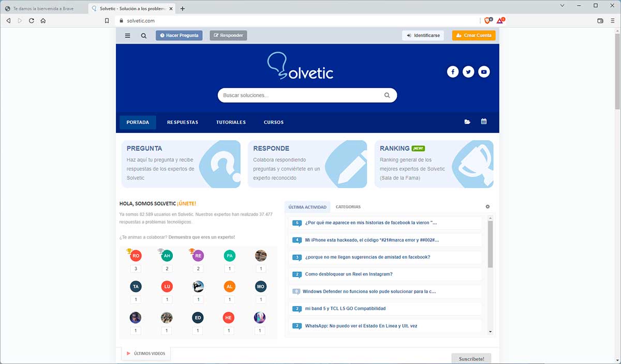The width and height of the screenshot is (621, 364).
Task: Click the Brave Shields lion icon
Action: 487,21
